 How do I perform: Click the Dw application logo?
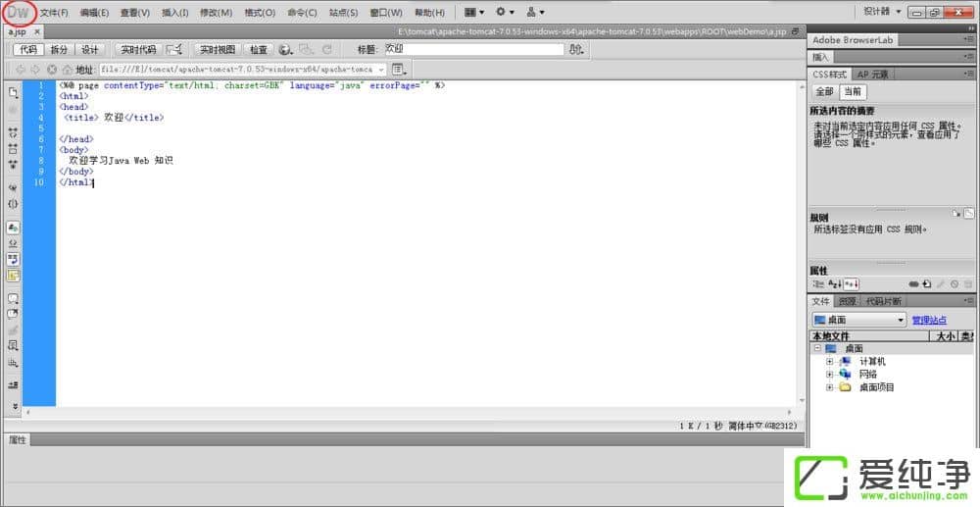18,13
